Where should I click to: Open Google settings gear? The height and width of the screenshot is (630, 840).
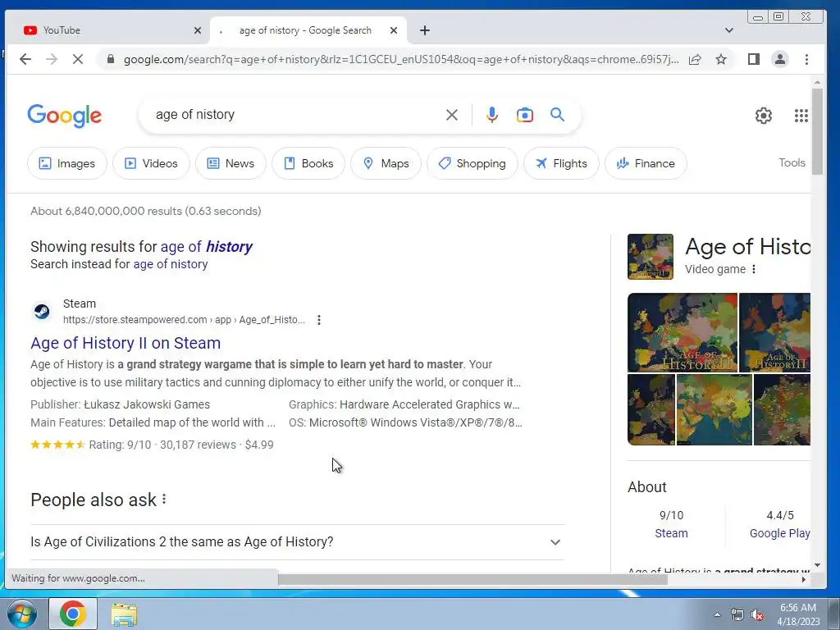tap(764, 115)
